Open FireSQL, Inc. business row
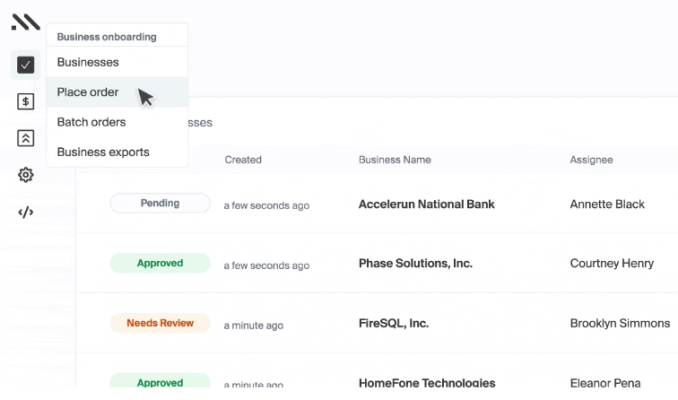Screen dimensions: 678x400 (393, 323)
